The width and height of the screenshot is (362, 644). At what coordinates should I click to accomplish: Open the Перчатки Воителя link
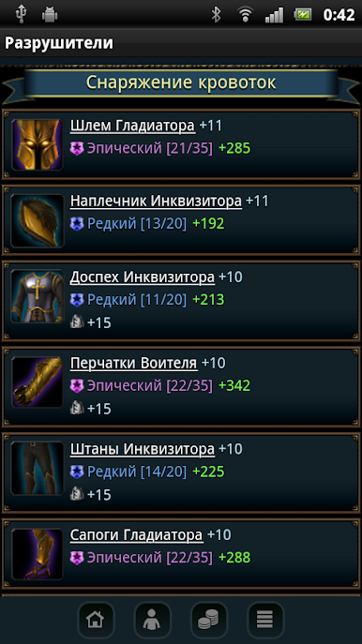click(133, 363)
